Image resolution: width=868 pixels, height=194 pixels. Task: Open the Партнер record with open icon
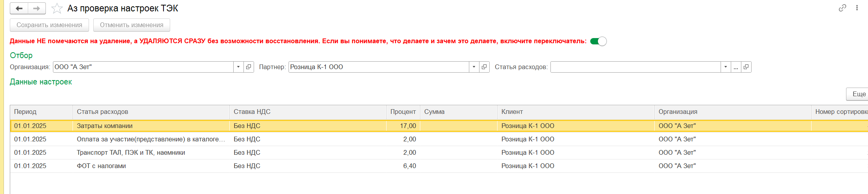(484, 67)
